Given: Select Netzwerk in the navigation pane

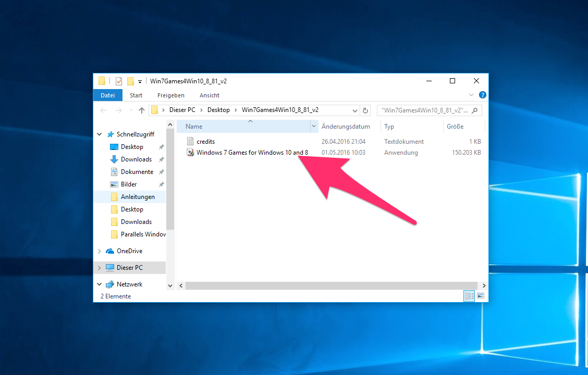Looking at the screenshot, I should coord(129,284).
